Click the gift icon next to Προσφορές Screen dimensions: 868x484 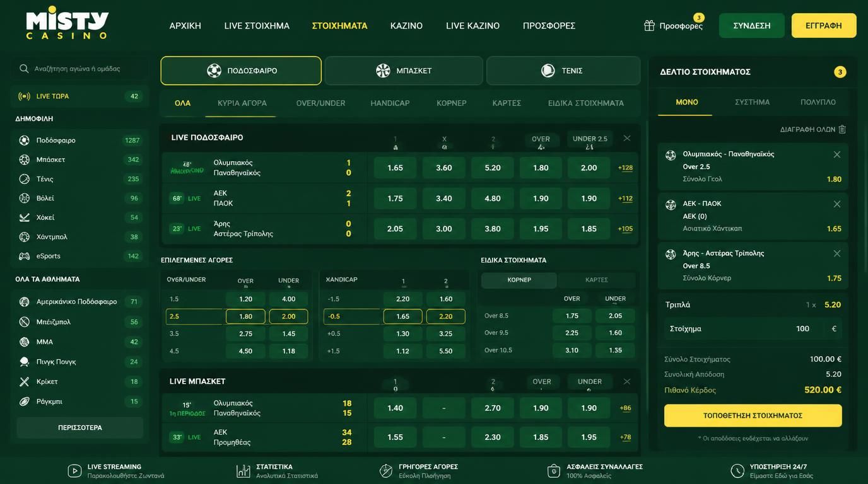point(649,26)
